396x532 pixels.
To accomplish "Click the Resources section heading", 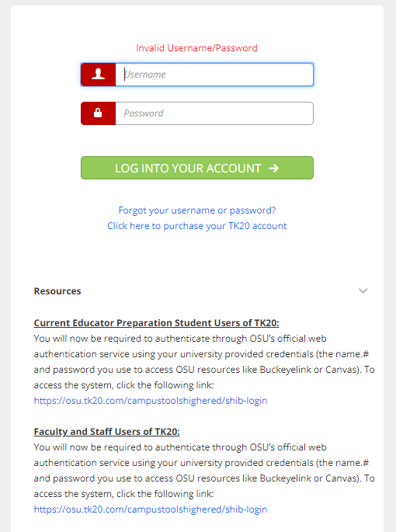I will [57, 291].
